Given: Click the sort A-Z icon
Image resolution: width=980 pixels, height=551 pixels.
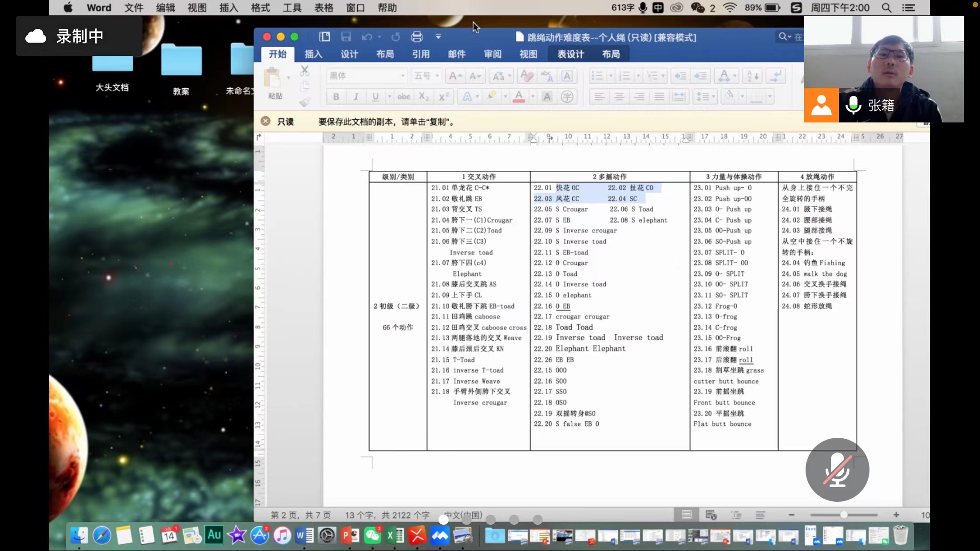Looking at the screenshot, I should point(752,76).
